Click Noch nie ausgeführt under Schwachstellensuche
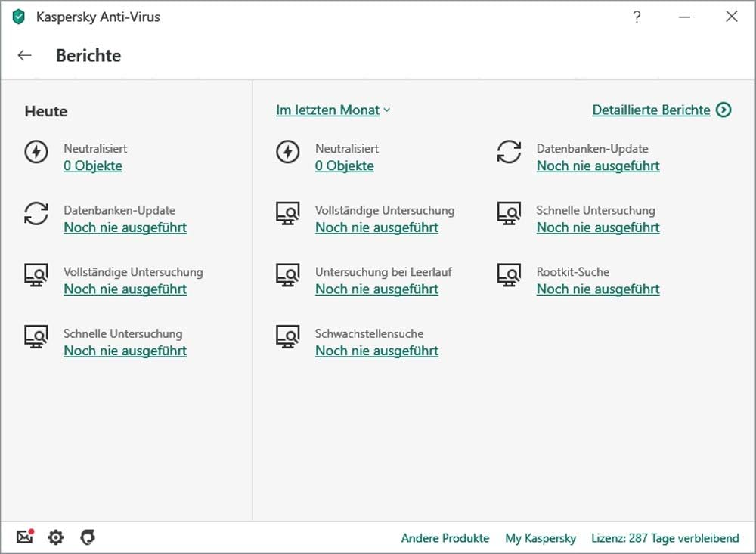 coord(376,351)
